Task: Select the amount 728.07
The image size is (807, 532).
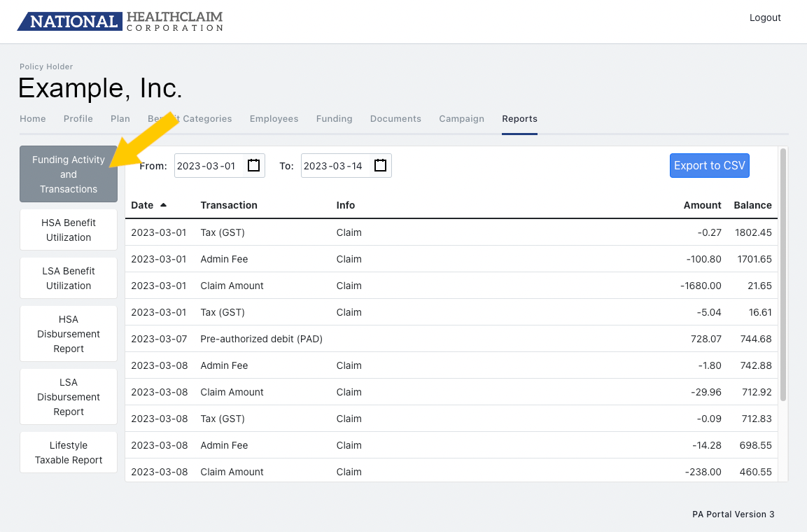Action: click(706, 339)
